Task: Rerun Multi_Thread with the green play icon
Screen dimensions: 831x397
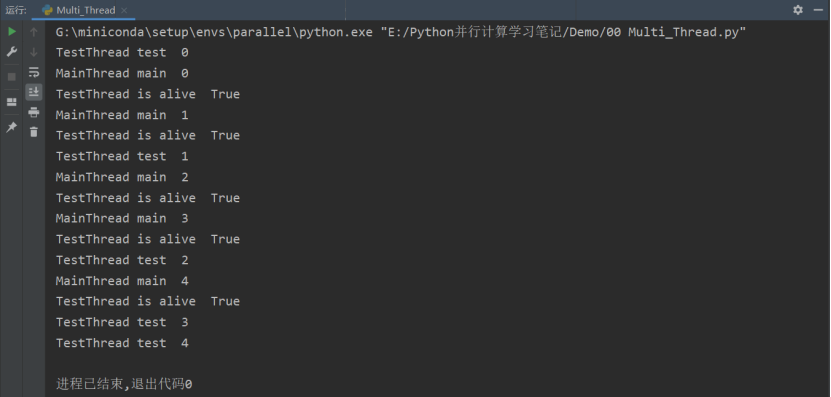Action: [x=12, y=32]
